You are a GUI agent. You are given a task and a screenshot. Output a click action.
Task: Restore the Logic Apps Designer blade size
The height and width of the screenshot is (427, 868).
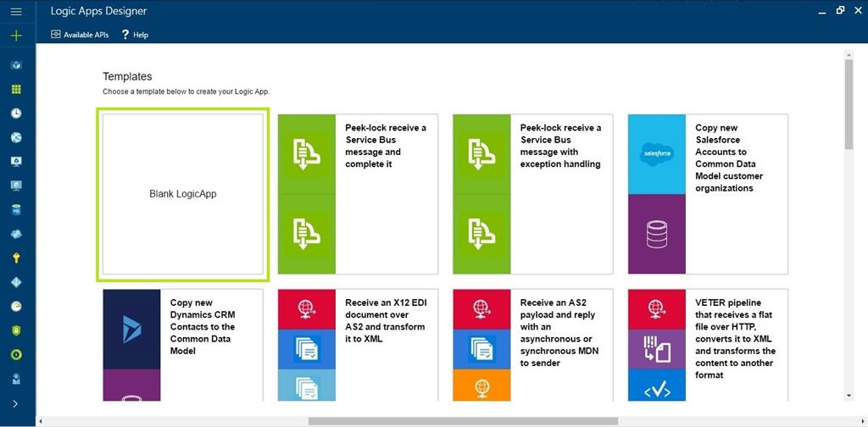click(840, 10)
